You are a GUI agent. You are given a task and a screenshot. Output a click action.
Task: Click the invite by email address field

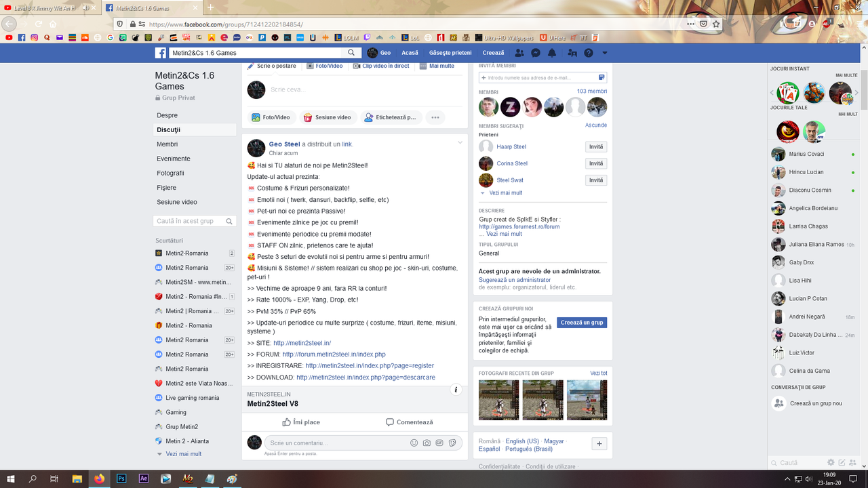coord(542,78)
